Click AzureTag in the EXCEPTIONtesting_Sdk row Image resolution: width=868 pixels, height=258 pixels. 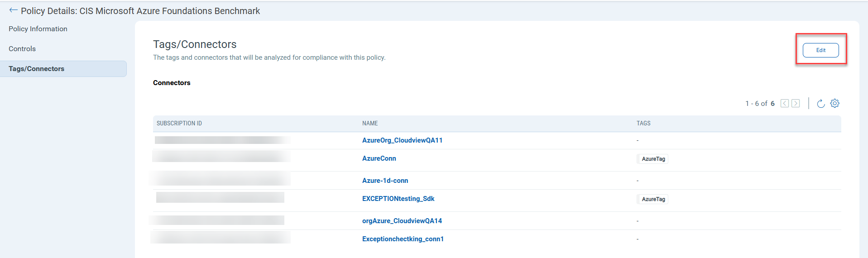(x=653, y=199)
